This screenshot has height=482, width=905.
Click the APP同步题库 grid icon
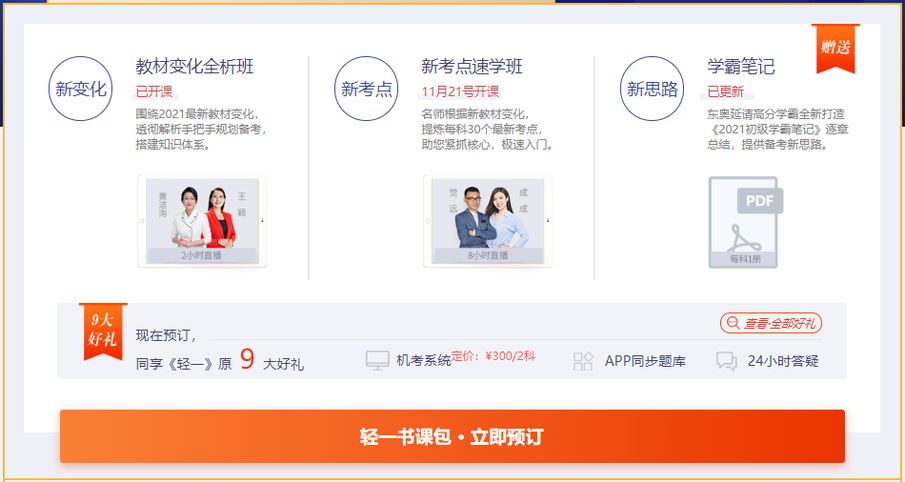(x=583, y=361)
